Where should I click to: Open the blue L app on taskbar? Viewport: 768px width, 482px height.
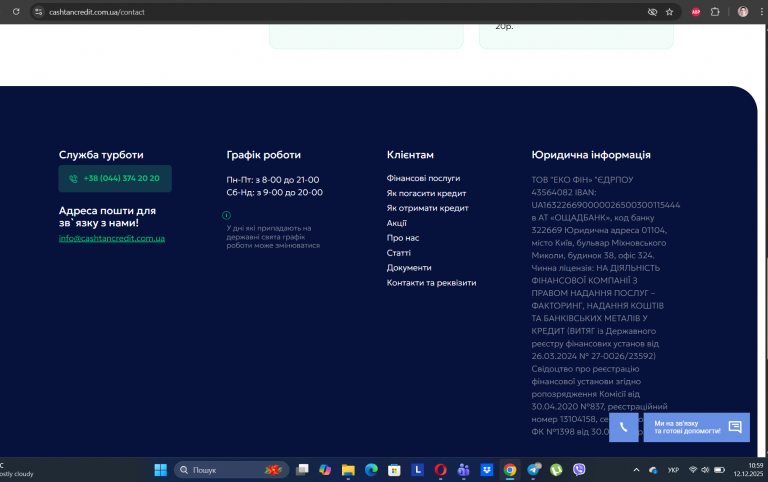(417, 470)
